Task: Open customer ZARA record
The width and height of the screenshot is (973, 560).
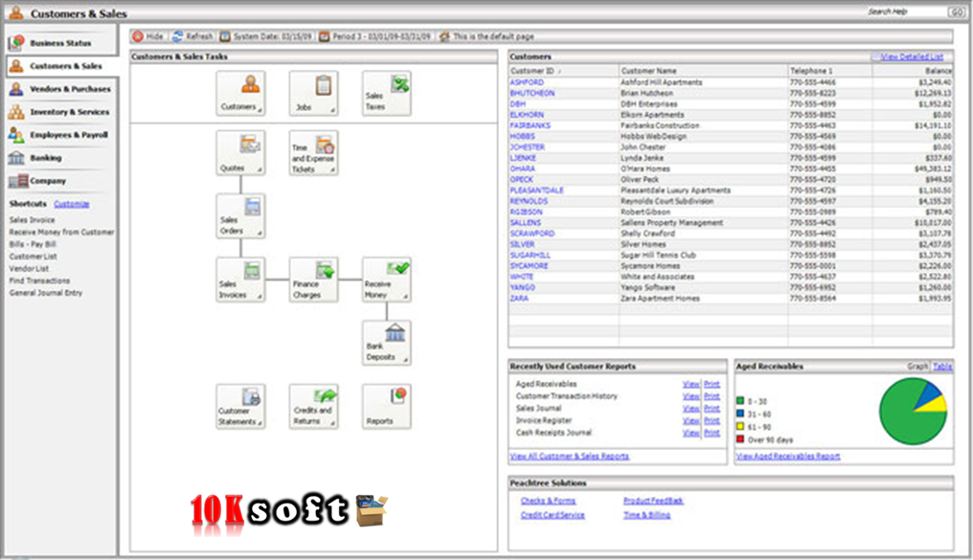Action: tap(519, 299)
